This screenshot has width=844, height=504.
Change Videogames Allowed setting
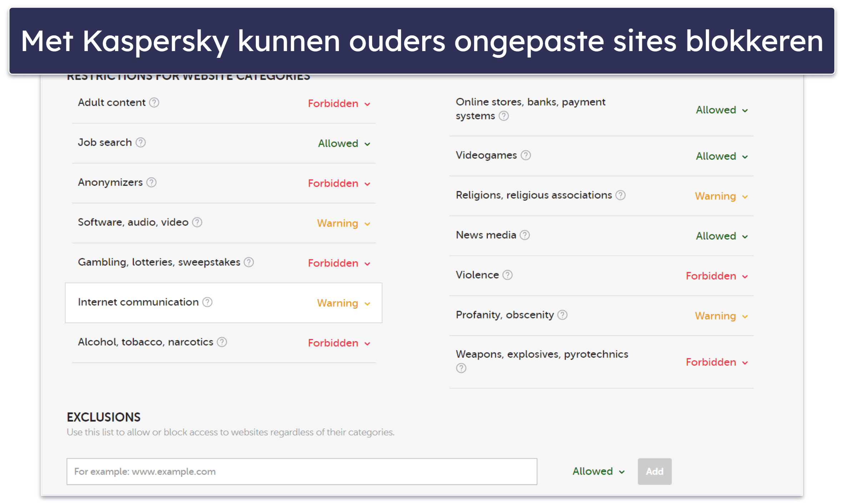[722, 156]
